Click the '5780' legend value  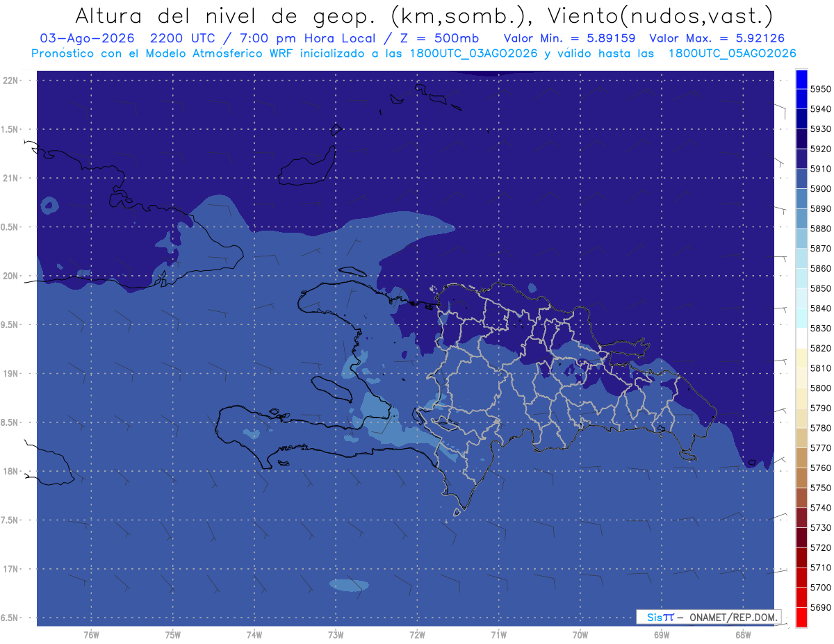tap(821, 428)
